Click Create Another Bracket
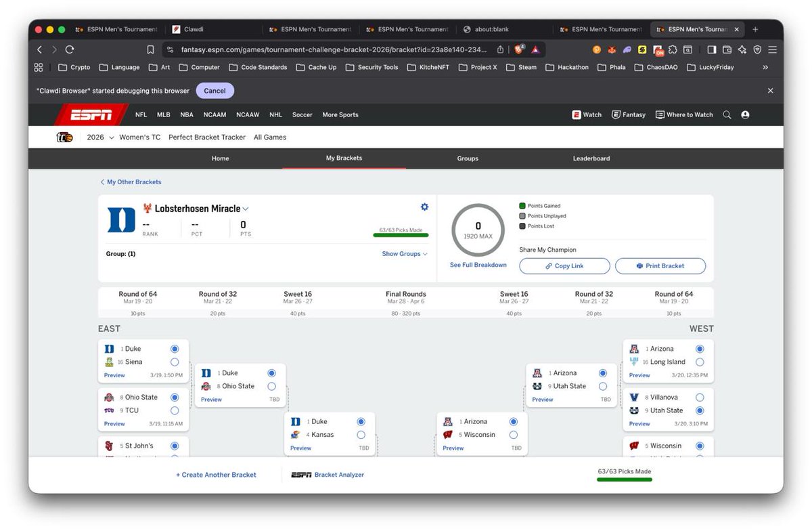This screenshot has height=531, width=812. pos(216,475)
